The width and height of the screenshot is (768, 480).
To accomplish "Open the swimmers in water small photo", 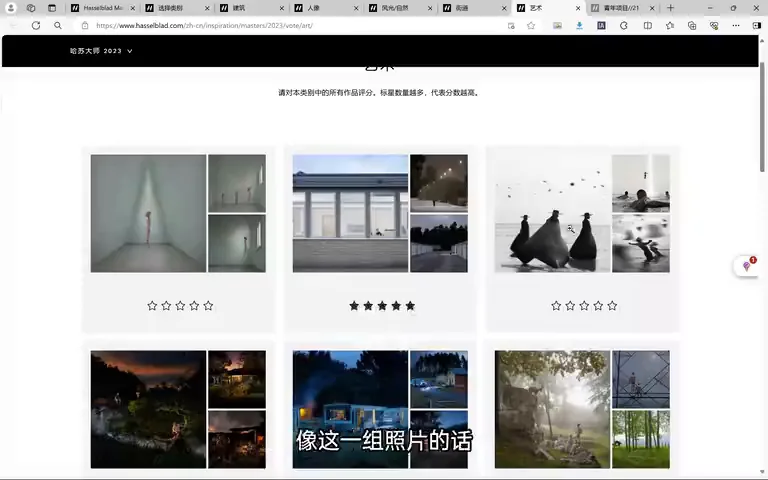I will coord(641,183).
